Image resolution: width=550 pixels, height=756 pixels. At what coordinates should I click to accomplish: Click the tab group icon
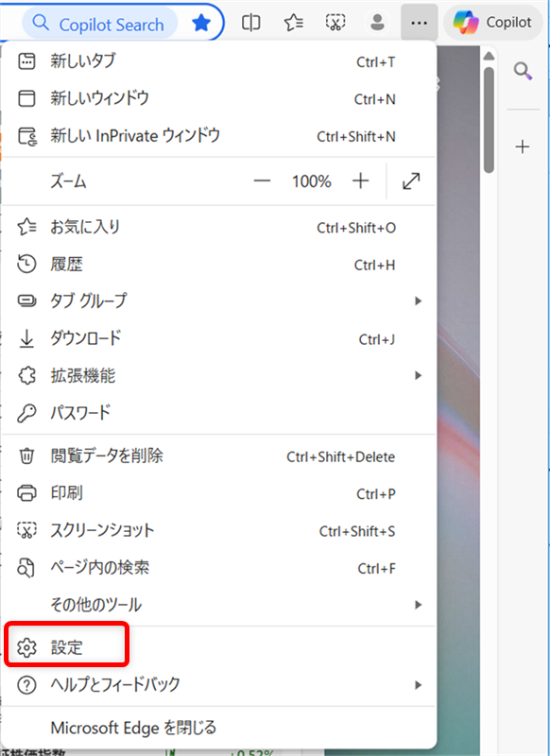tap(26, 301)
